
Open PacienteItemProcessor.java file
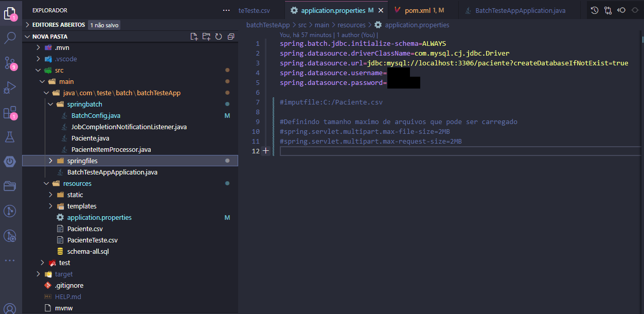pyautogui.click(x=111, y=149)
